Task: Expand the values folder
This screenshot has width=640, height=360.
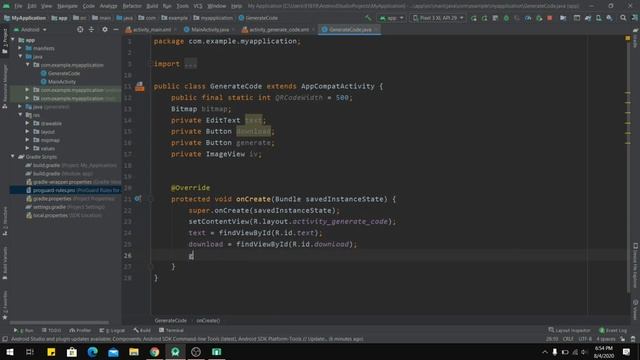Action: point(27,148)
